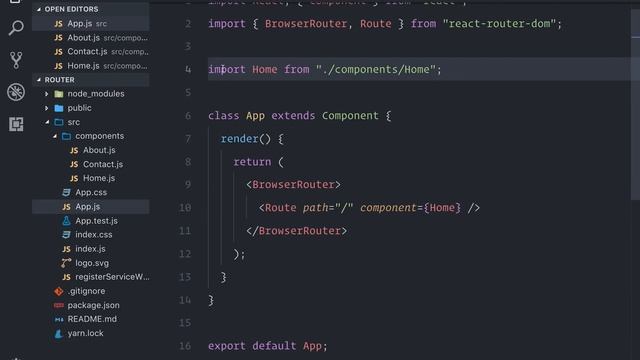Viewport: 640px width, 360px height.
Task: Click the test flask icon beside App.test.js
Action: click(x=66, y=221)
